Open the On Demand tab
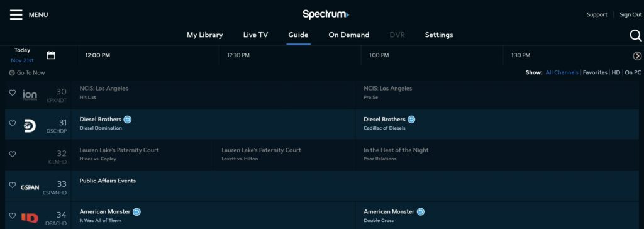Image resolution: width=644 pixels, height=229 pixels. 348,35
